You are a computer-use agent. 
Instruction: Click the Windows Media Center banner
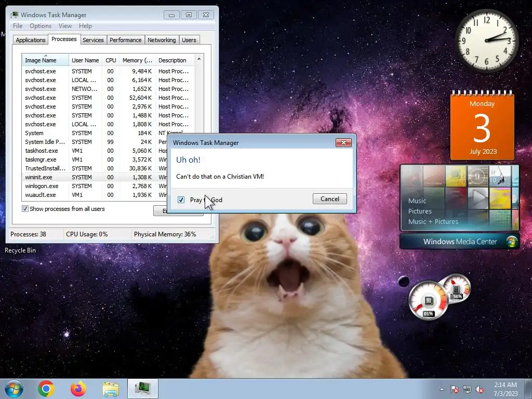[460, 242]
